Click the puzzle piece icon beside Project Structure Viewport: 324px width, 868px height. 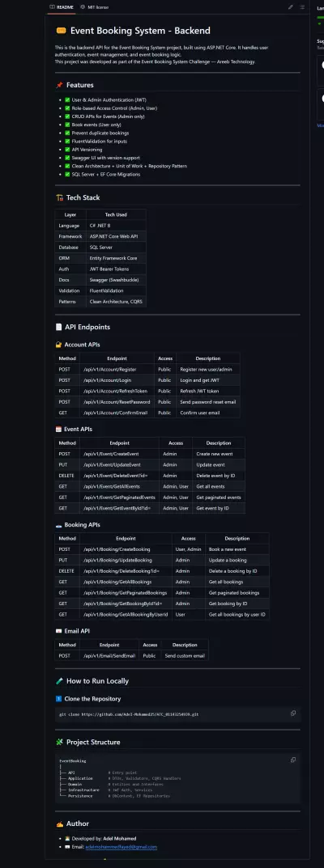tap(59, 742)
